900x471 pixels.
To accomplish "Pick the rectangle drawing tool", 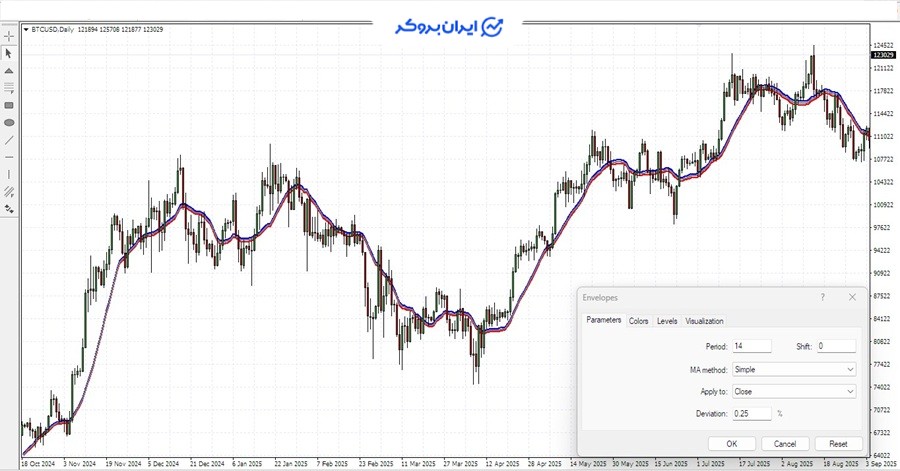I will [9, 105].
